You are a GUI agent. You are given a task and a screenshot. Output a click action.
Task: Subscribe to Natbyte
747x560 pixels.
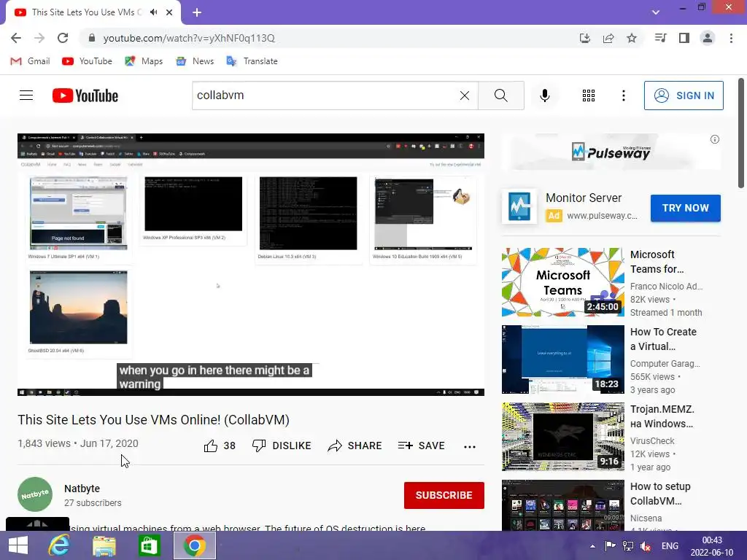444,495
